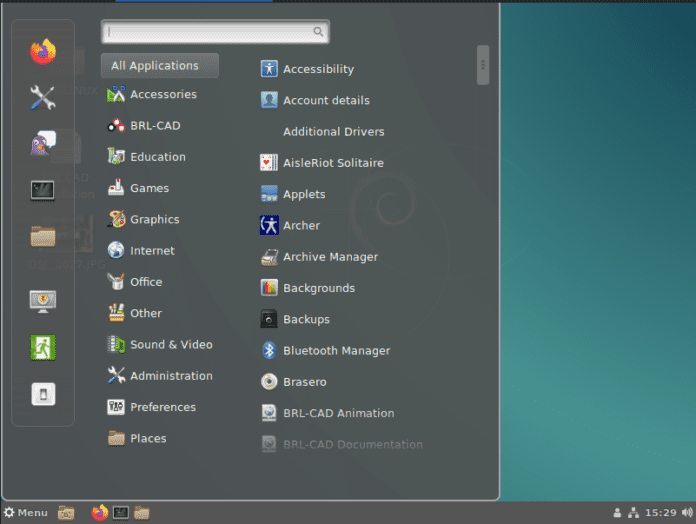Click the Archer application icon
This screenshot has width=696, height=524.
click(x=269, y=225)
